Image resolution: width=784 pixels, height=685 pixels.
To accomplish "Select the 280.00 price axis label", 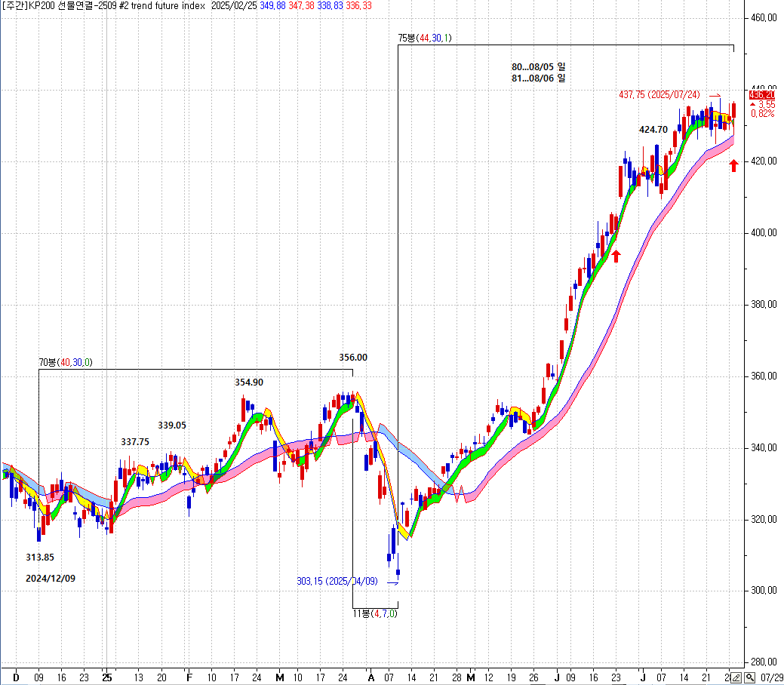I will point(764,662).
